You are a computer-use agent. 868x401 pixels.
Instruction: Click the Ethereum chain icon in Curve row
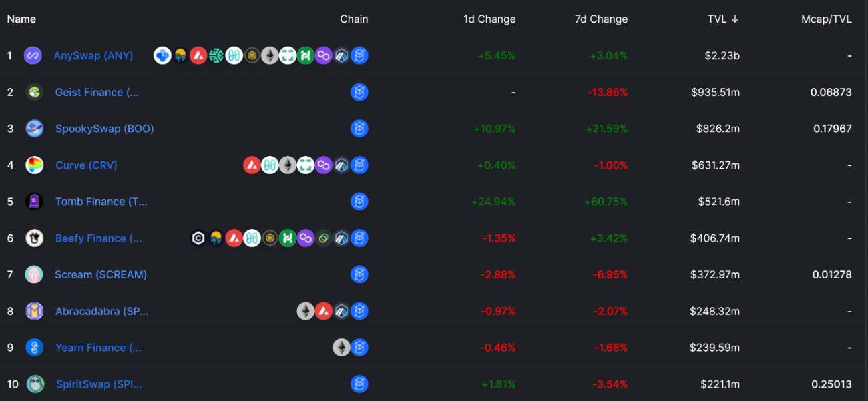click(288, 165)
